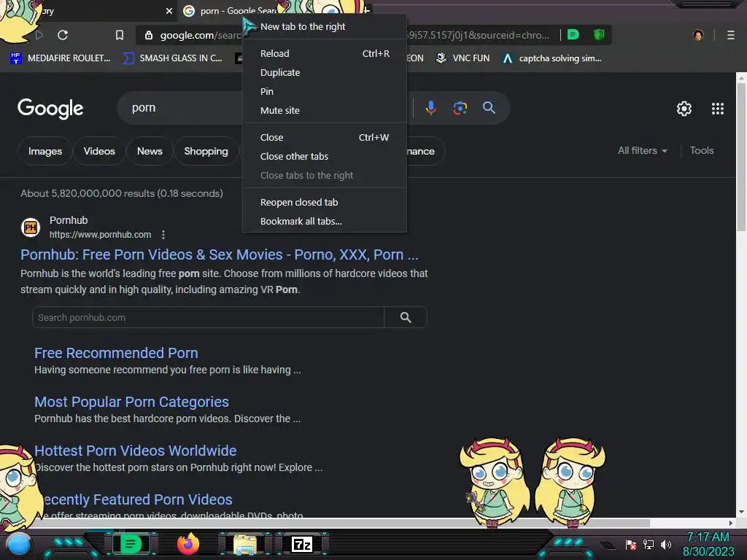The width and height of the screenshot is (747, 560).
Task: Click the lock icon in the address bar
Action: coord(149,35)
